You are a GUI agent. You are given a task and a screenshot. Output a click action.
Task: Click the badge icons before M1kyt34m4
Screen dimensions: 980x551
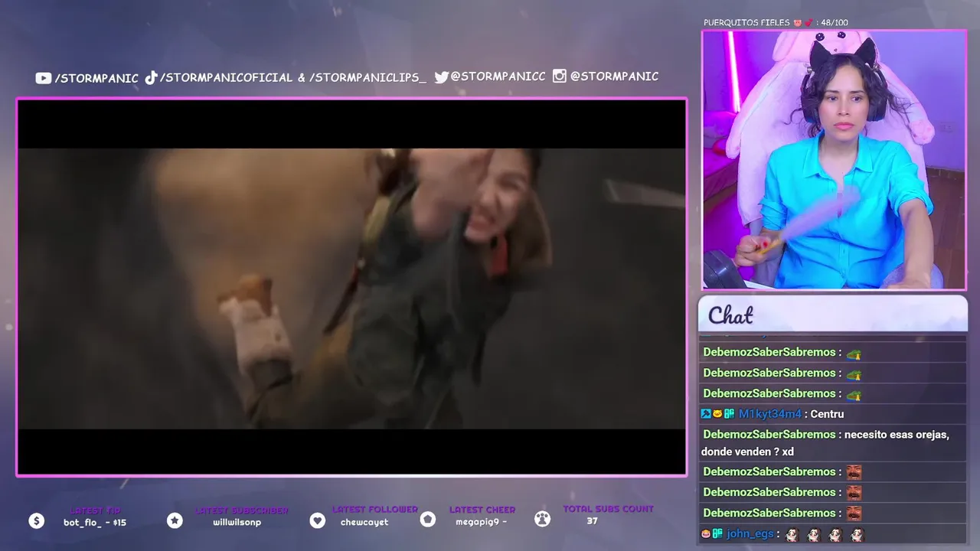point(717,414)
